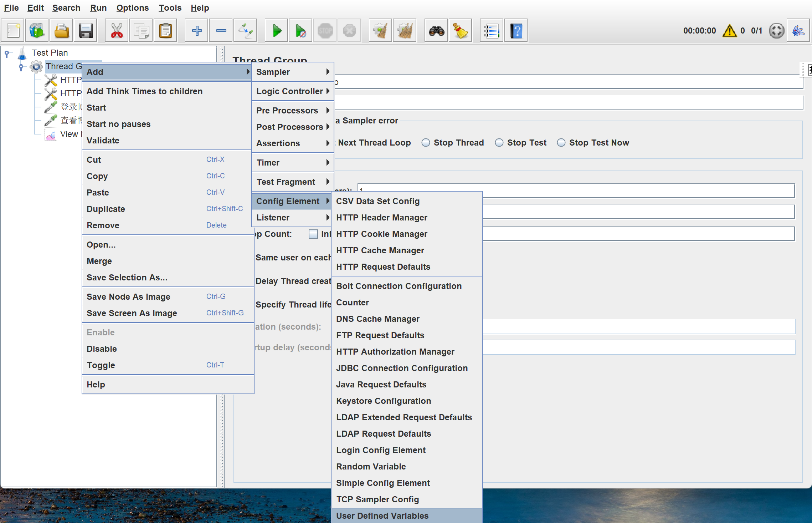812x523 pixels.
Task: Click the yellow warning triangle icon
Action: click(729, 31)
